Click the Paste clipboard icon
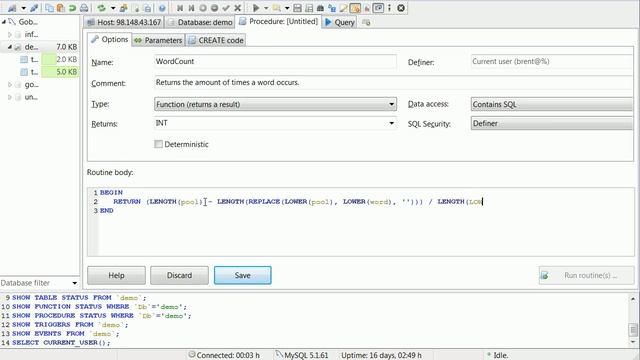Viewport: 640px width, 360px height. click(60, 8)
